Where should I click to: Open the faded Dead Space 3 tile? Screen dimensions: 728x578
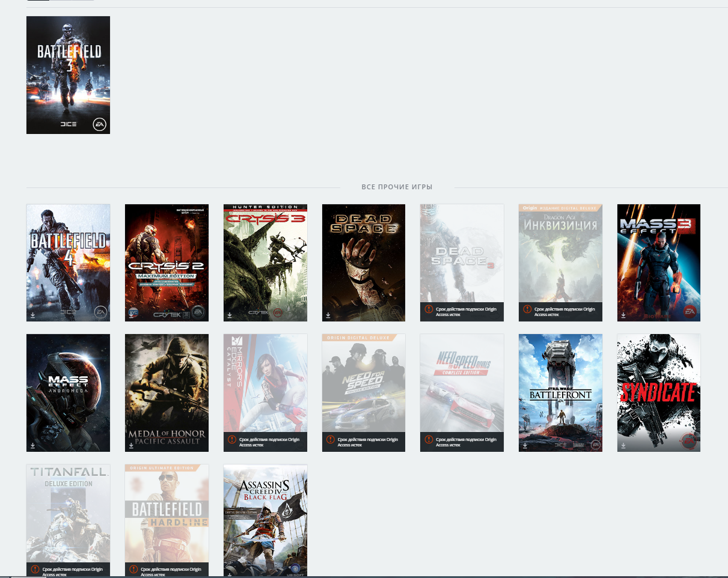tap(462, 263)
